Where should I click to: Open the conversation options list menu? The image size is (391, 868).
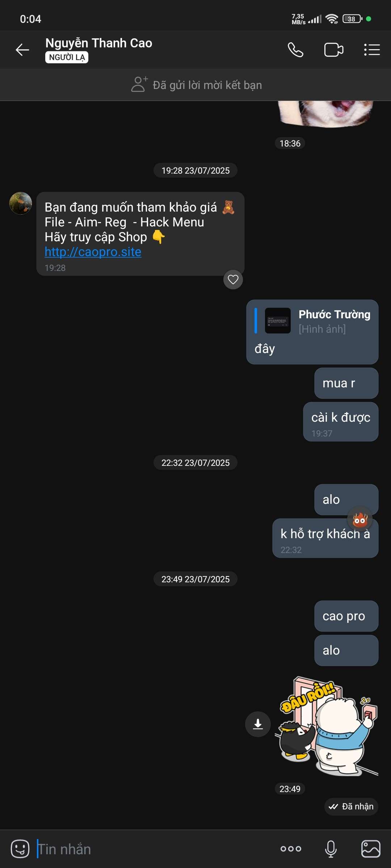[x=372, y=50]
